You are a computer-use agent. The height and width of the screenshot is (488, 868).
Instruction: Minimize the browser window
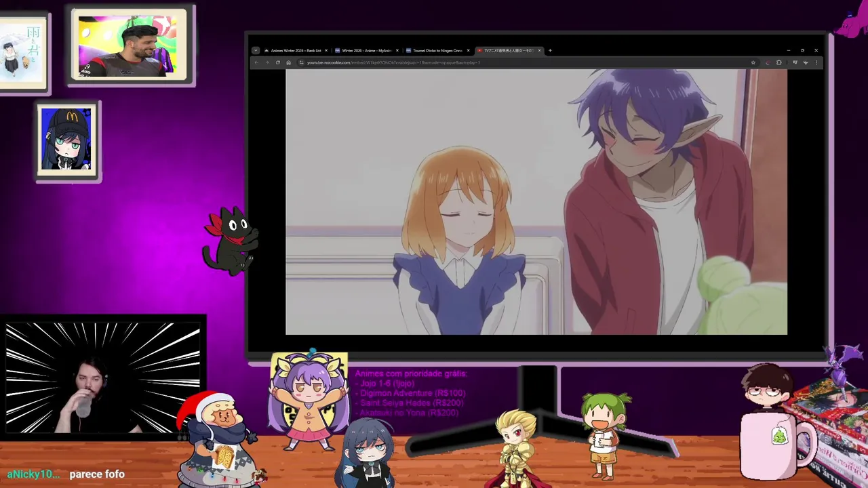[789, 50]
